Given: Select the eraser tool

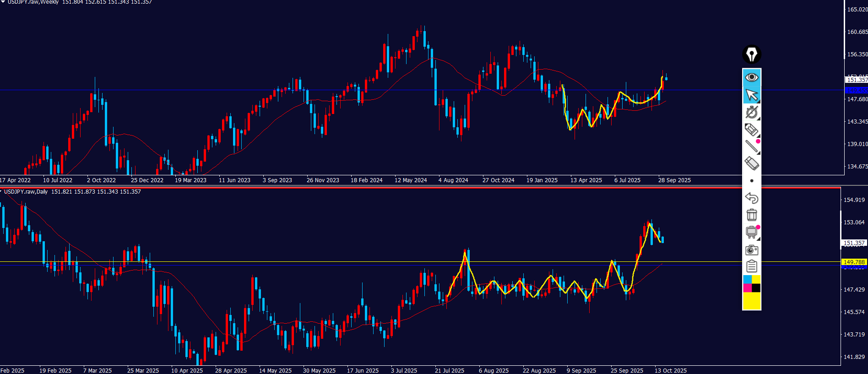Looking at the screenshot, I should (x=751, y=163).
